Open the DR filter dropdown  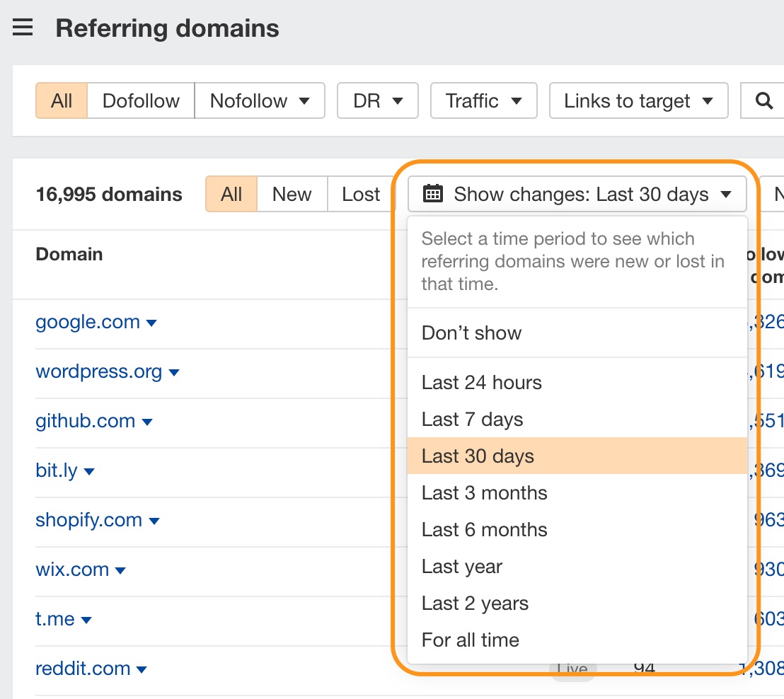click(x=378, y=101)
